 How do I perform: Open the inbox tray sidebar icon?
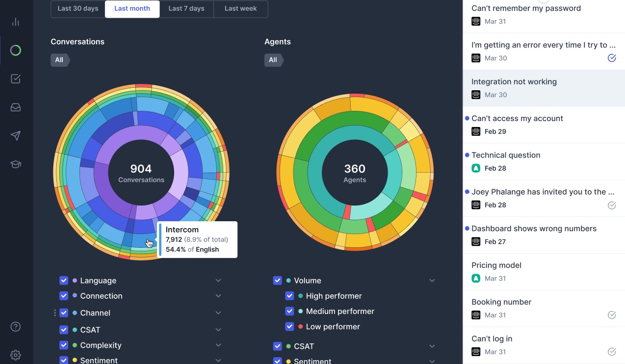click(x=16, y=107)
